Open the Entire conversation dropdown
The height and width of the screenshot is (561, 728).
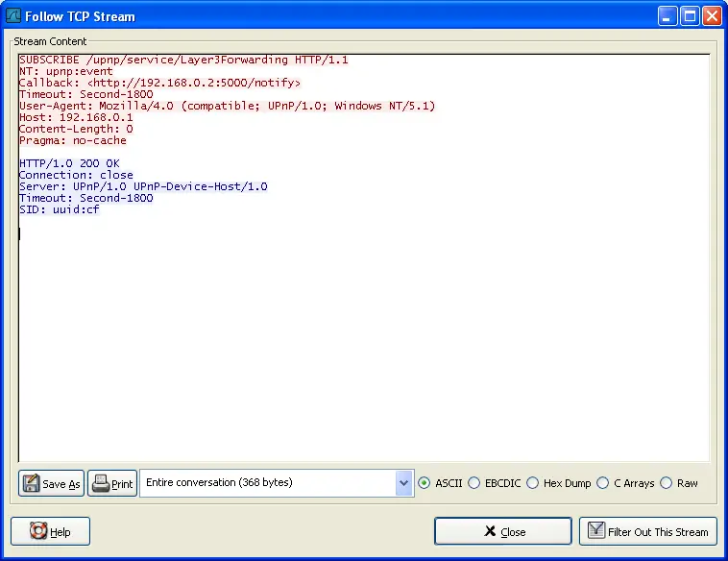click(403, 483)
